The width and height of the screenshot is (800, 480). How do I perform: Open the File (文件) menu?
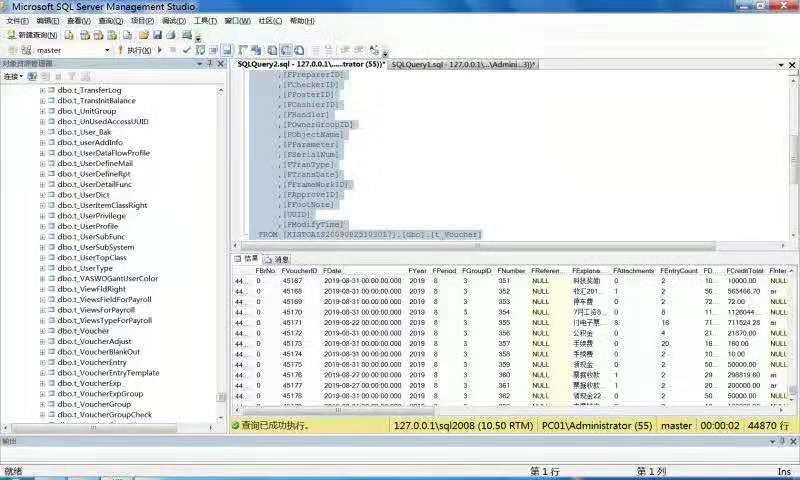17,21
